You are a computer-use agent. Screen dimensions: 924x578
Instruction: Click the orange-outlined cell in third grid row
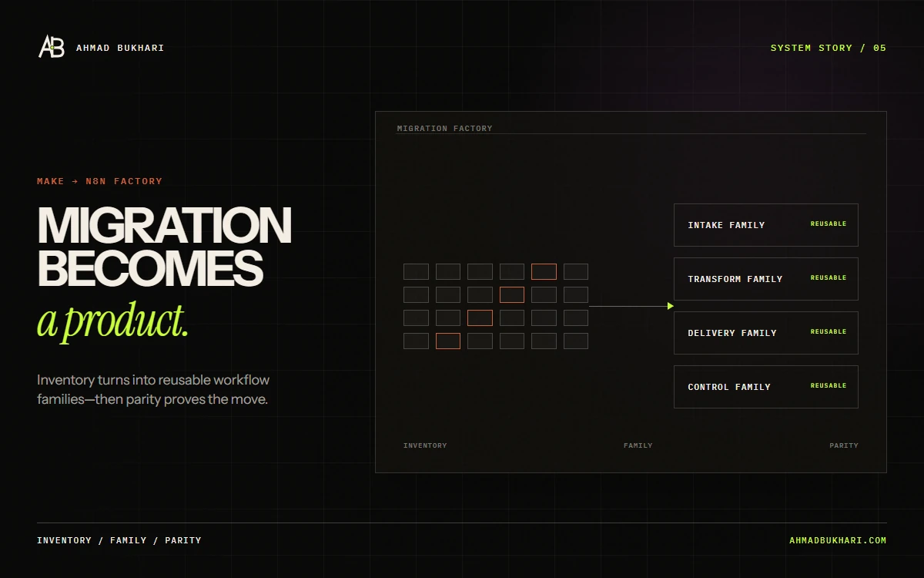coord(480,318)
